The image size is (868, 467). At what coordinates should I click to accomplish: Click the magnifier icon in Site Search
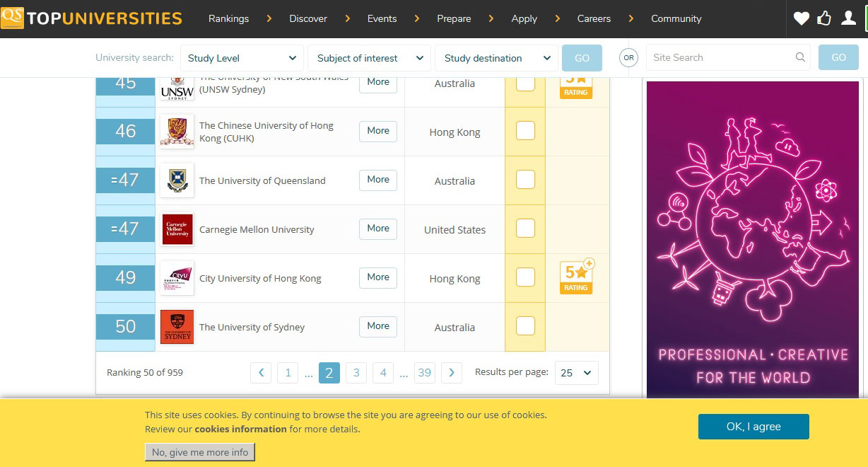coord(800,57)
